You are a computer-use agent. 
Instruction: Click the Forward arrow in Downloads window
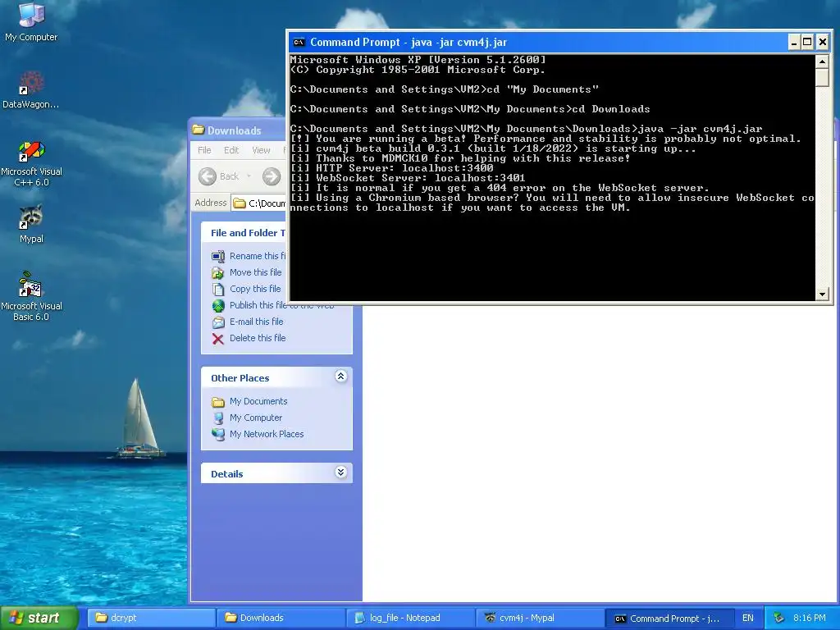point(272,176)
